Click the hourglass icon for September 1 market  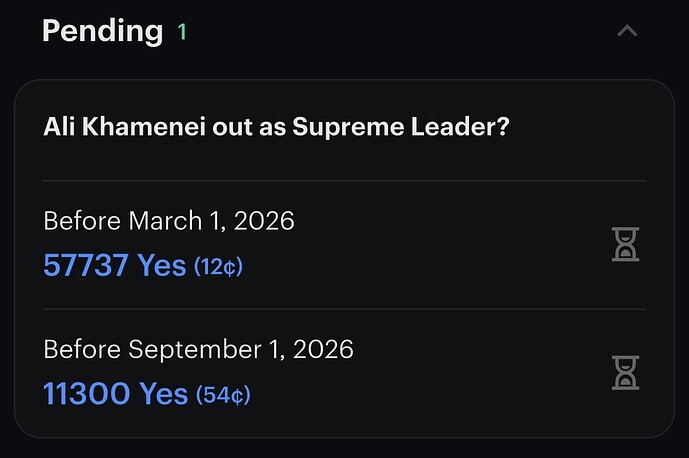(x=625, y=372)
